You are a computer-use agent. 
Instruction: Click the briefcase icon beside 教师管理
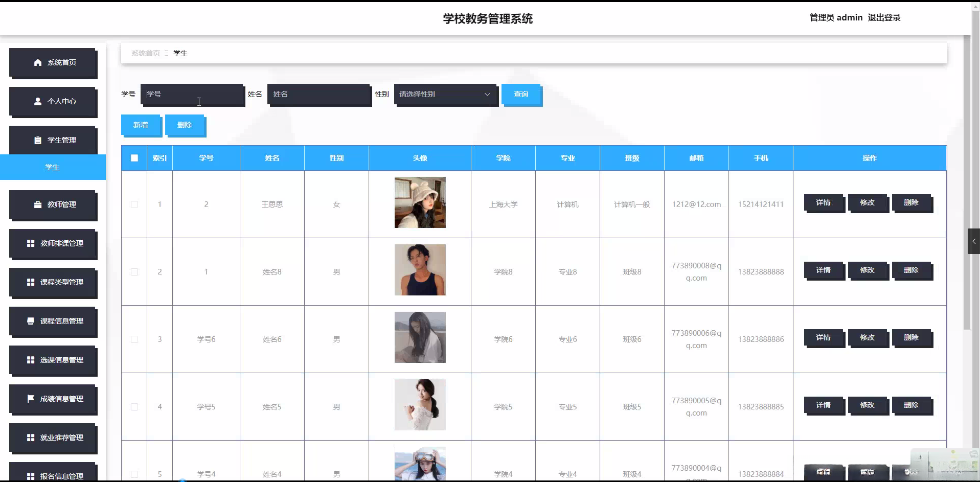[38, 204]
